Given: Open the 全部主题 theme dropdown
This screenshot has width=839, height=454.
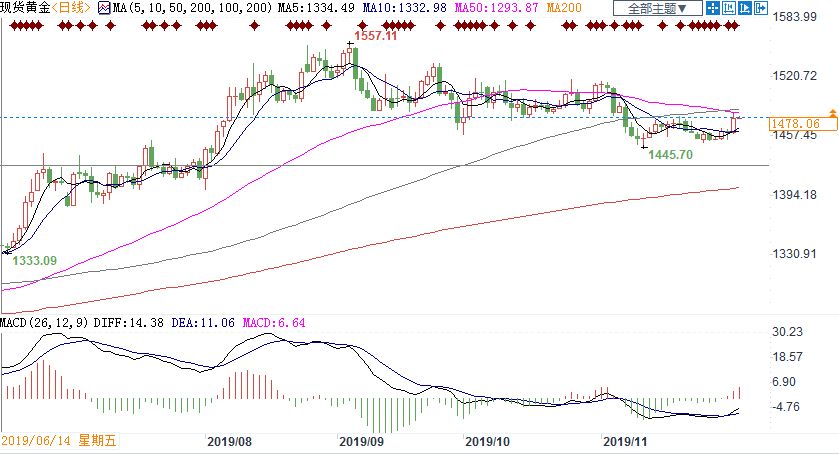Looking at the screenshot, I should 657,8.
